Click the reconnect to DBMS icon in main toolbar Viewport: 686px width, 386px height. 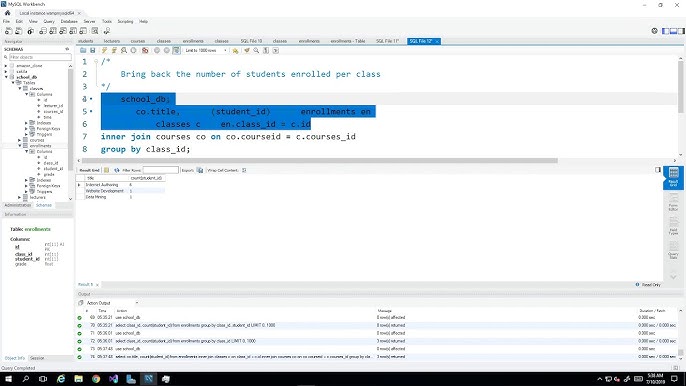click(x=106, y=31)
